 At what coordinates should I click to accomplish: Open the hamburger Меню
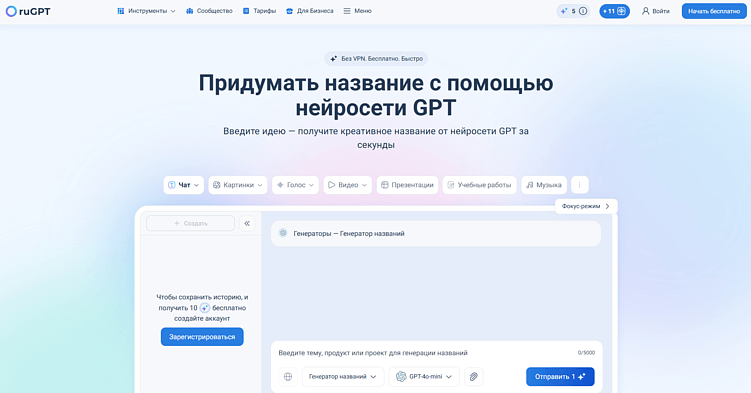pos(357,11)
